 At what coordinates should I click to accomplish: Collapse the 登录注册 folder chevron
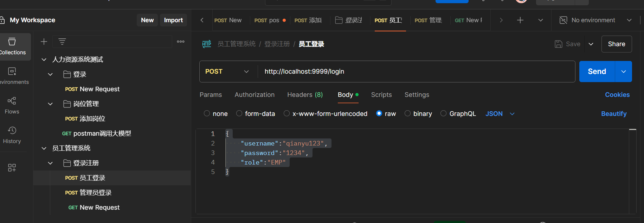coord(50,163)
